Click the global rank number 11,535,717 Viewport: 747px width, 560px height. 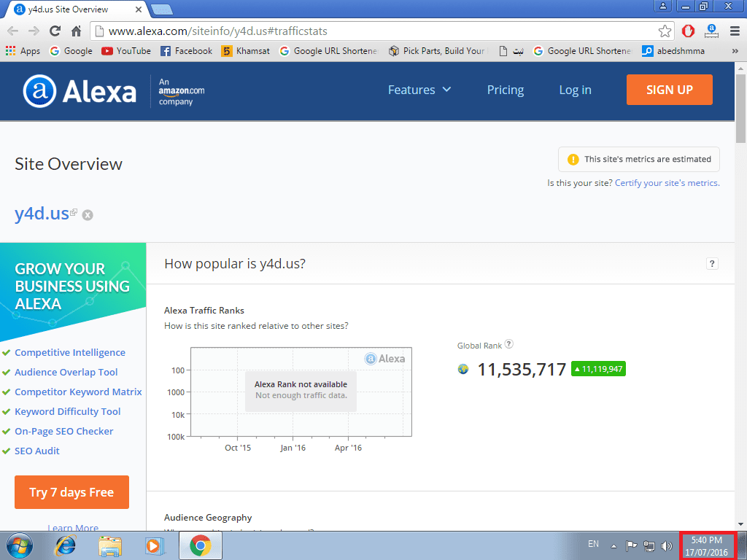[522, 370]
